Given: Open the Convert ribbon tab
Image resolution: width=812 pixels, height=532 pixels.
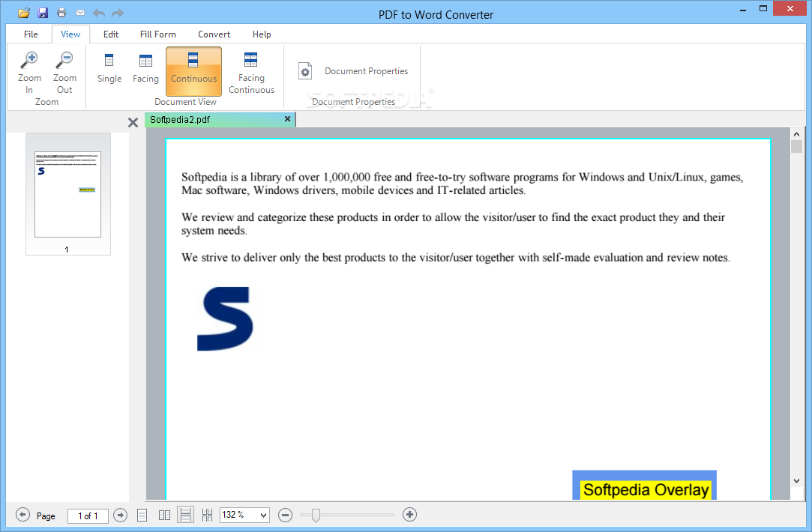Looking at the screenshot, I should pyautogui.click(x=214, y=34).
